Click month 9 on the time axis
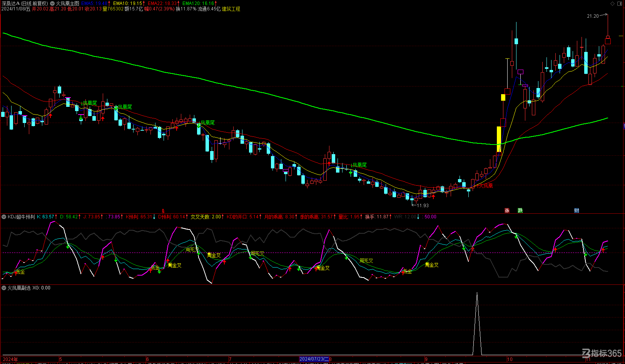The width and height of the screenshot is (625, 364). [x=426, y=359]
